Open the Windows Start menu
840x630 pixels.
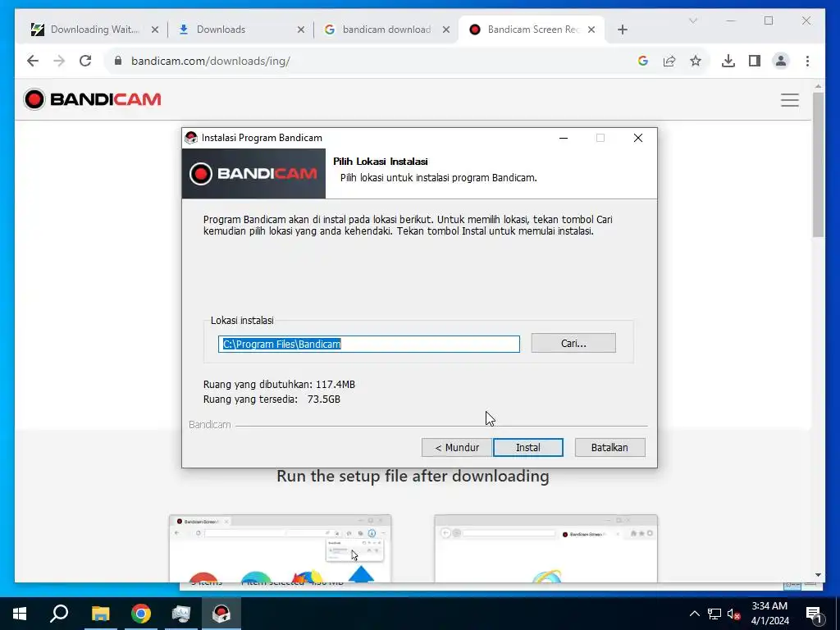point(20,614)
